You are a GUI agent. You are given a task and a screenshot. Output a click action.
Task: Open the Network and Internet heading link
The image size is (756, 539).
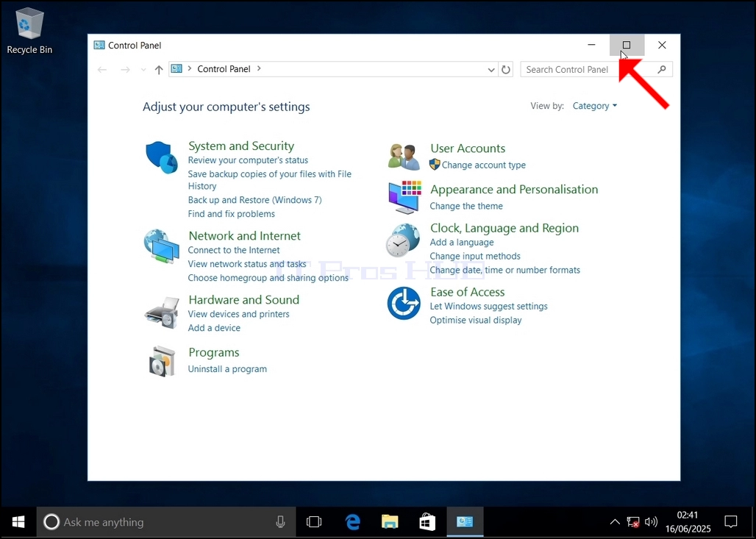(244, 235)
